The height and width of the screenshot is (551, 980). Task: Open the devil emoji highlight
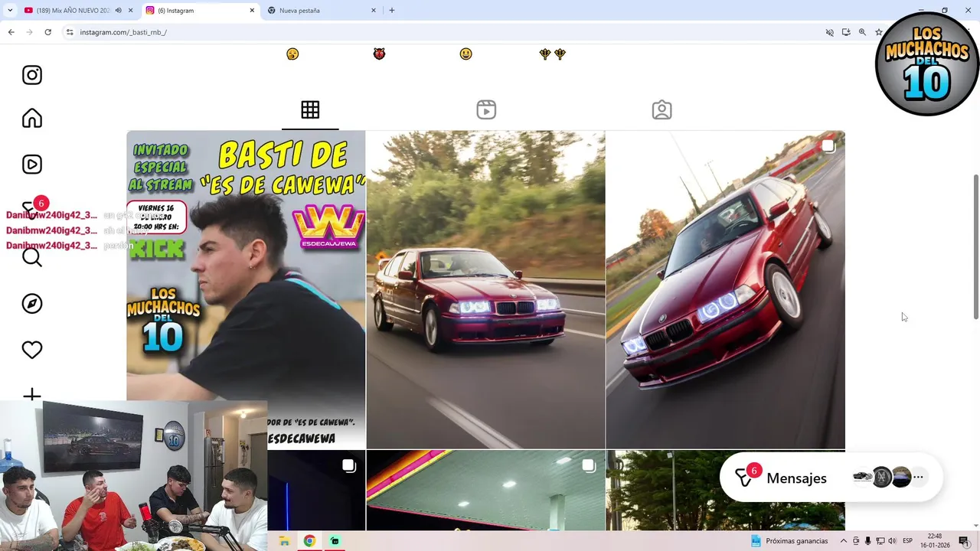[379, 54]
